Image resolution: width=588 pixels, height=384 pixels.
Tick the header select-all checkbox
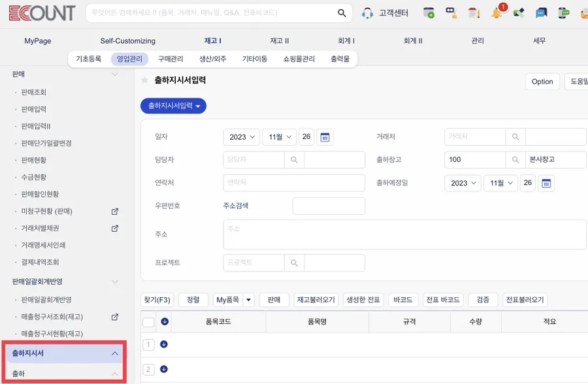pos(148,322)
